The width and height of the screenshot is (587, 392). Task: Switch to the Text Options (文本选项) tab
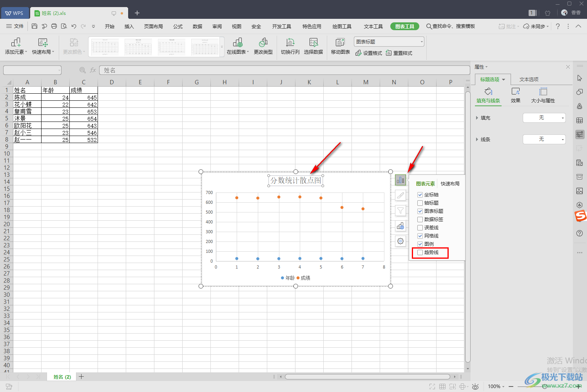tap(529, 79)
